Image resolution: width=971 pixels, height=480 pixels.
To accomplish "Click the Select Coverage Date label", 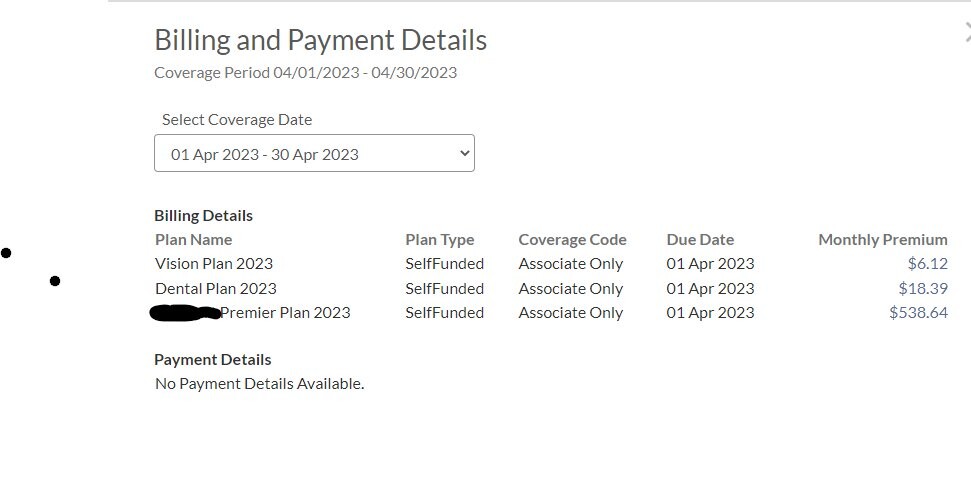I will tap(237, 119).
